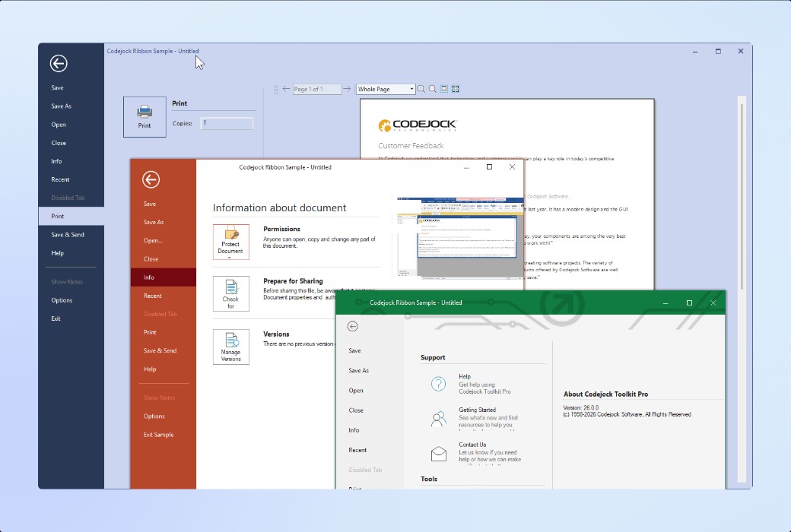Image resolution: width=791 pixels, height=532 pixels.
Task: Click Exit Sample in the red window
Action: (163, 434)
